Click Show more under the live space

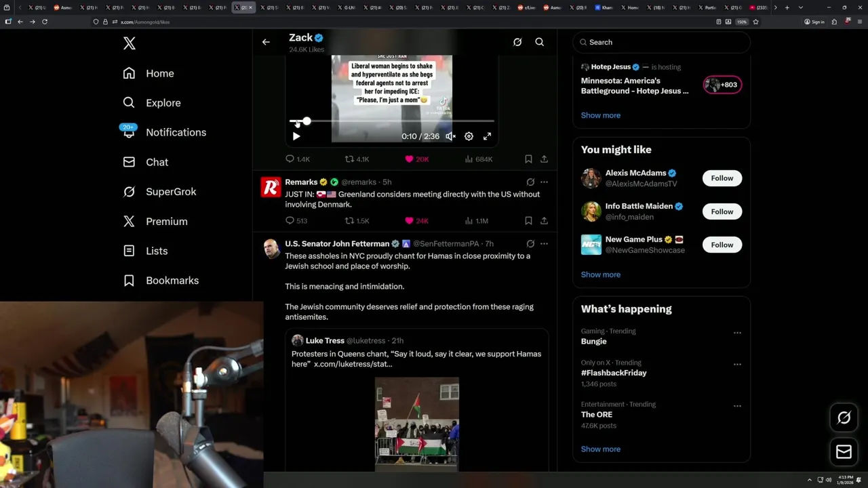600,115
